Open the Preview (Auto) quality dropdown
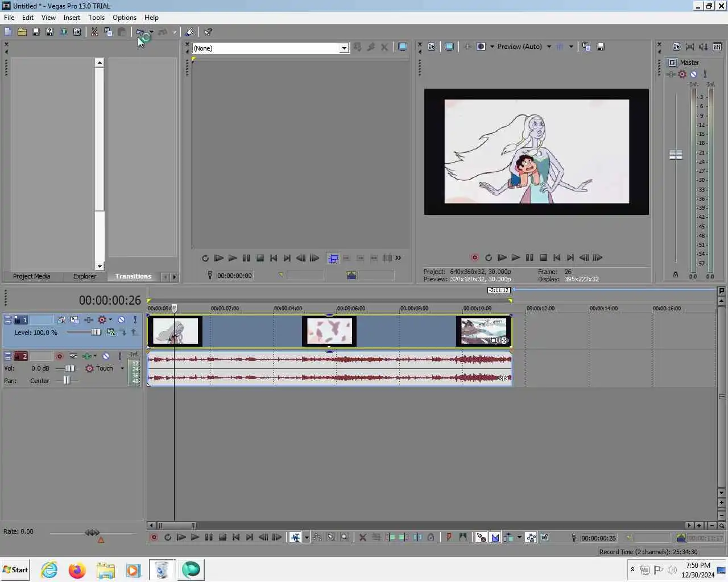 549,47
